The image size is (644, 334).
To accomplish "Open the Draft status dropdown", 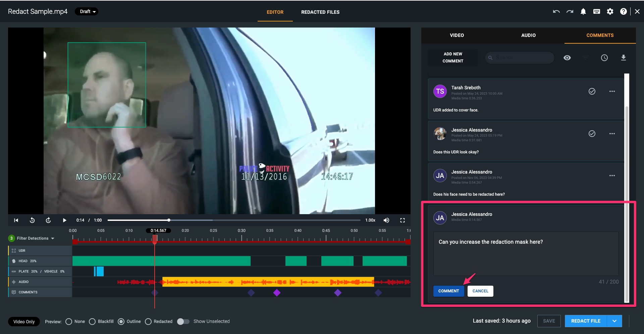I will click(87, 12).
